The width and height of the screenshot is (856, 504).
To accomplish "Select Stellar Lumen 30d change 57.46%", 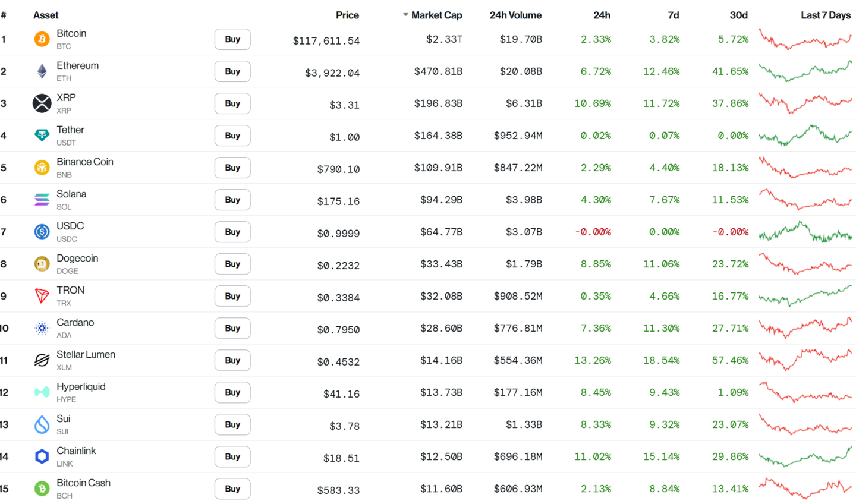I will coord(731,360).
